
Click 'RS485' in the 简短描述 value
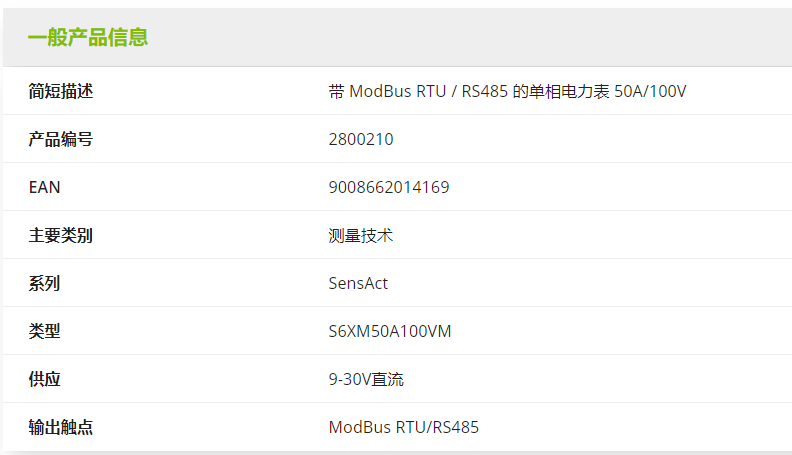pyautogui.click(x=485, y=91)
